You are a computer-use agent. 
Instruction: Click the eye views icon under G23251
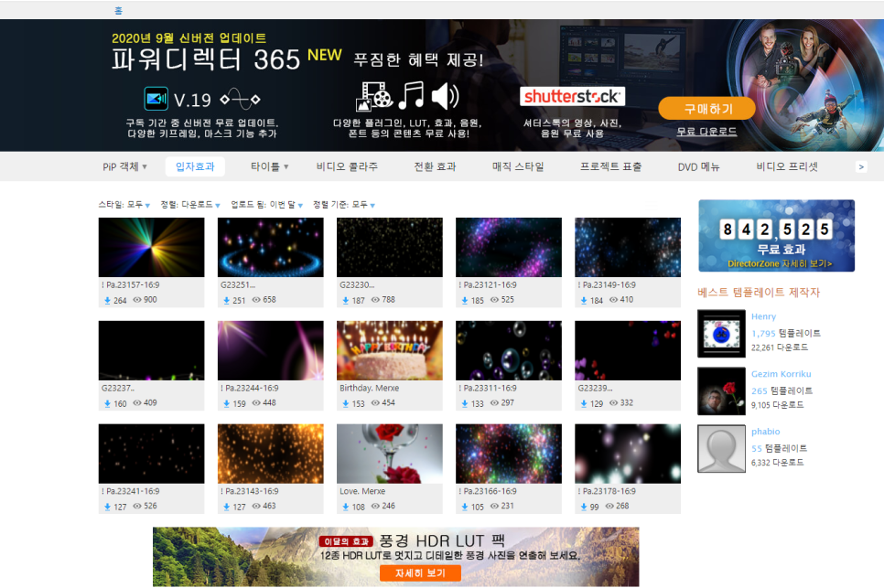coord(256,300)
